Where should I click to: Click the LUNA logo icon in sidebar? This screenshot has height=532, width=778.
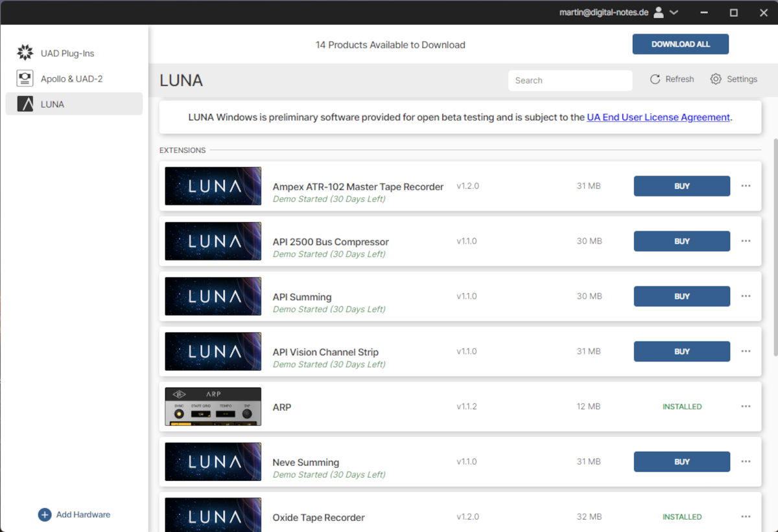tap(25, 104)
